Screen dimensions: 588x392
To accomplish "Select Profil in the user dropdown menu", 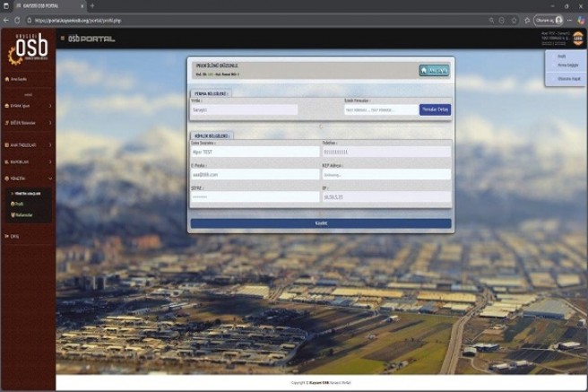I will point(561,56).
